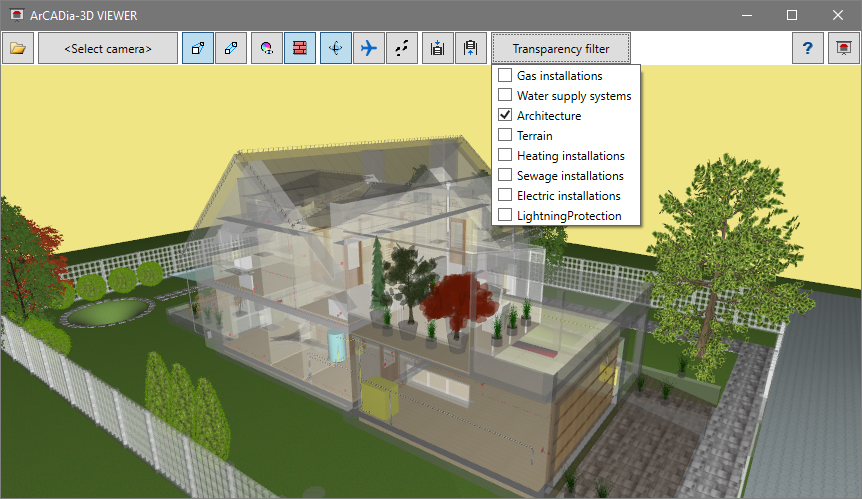
Task: Click the ArCADia app icon in title bar
Action: pos(17,15)
